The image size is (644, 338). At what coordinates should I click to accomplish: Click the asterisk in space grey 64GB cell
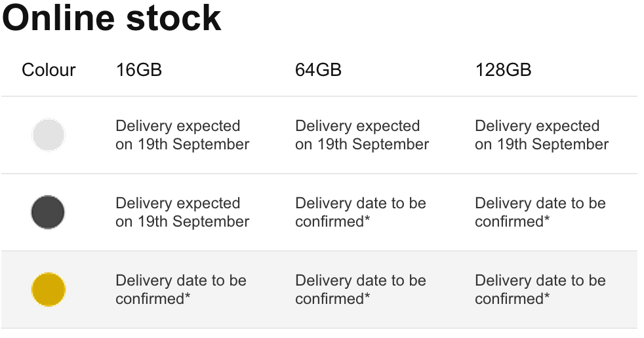[x=367, y=220]
